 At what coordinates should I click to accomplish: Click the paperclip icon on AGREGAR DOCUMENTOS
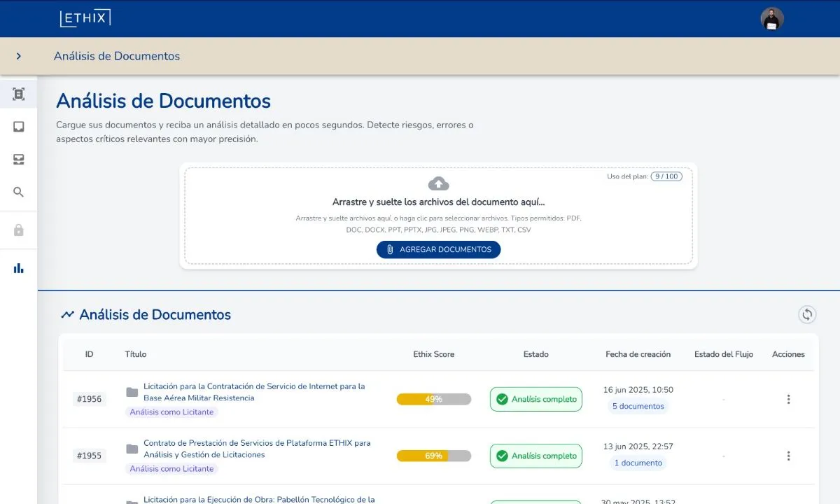391,249
